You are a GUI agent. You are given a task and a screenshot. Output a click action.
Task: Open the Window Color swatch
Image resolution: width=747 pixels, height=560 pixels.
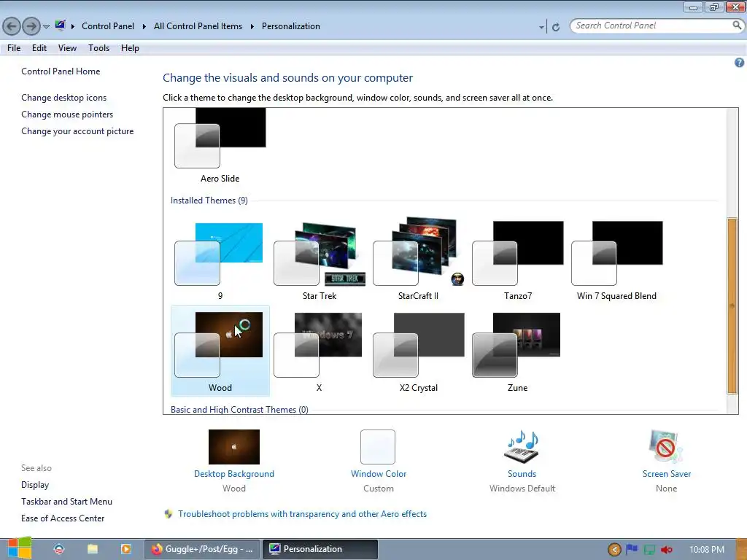click(x=378, y=447)
